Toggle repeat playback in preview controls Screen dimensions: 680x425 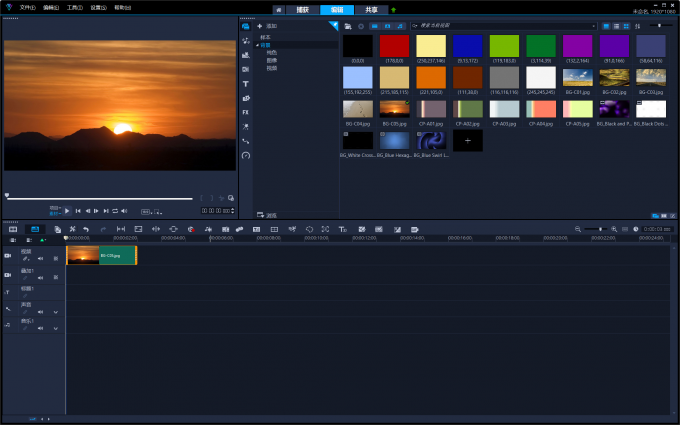[x=115, y=211]
